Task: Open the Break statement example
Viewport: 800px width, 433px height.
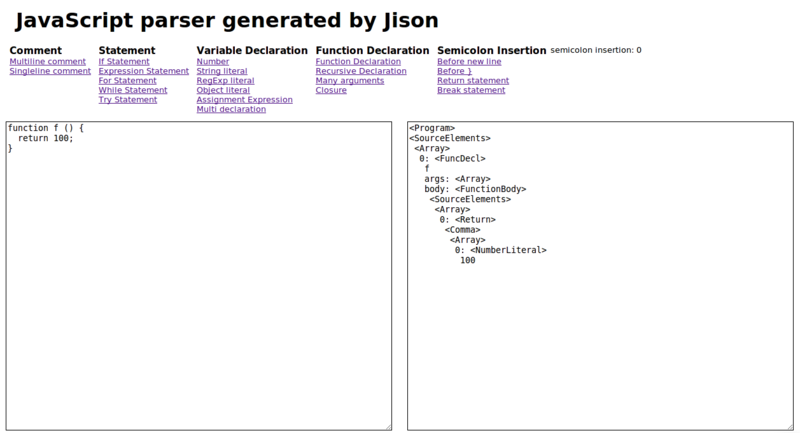Action: 471,90
